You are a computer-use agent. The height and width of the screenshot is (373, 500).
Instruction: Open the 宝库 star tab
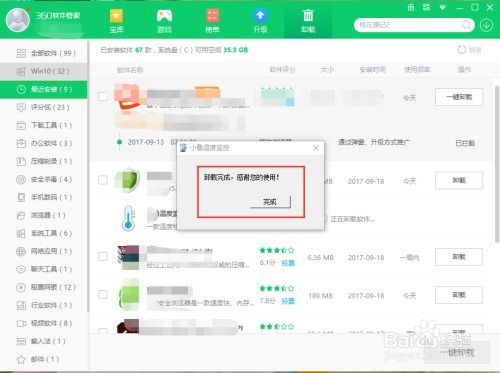point(116,21)
